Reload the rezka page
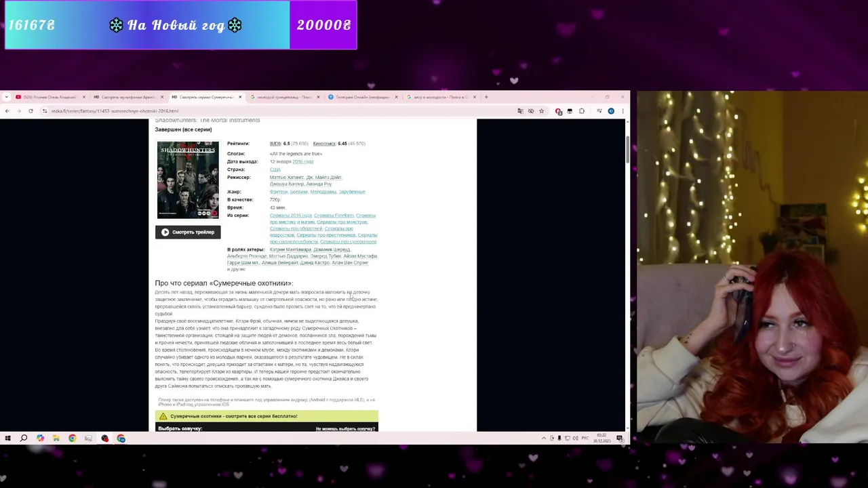 [x=31, y=111]
